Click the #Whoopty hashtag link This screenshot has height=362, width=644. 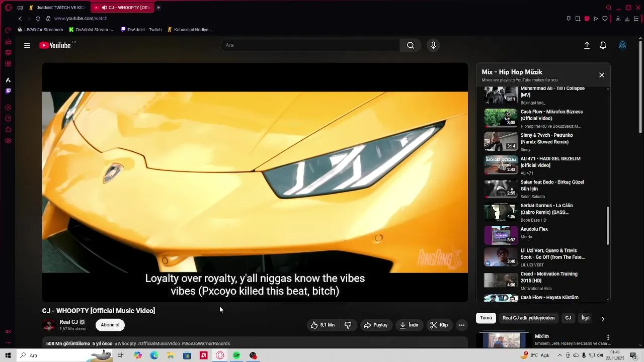click(125, 344)
